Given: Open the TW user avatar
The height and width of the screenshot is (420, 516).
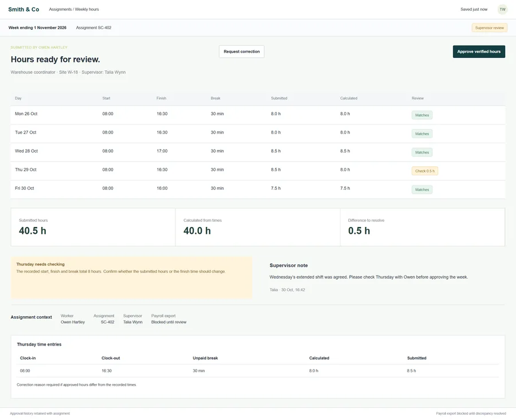Looking at the screenshot, I should tap(502, 9).
